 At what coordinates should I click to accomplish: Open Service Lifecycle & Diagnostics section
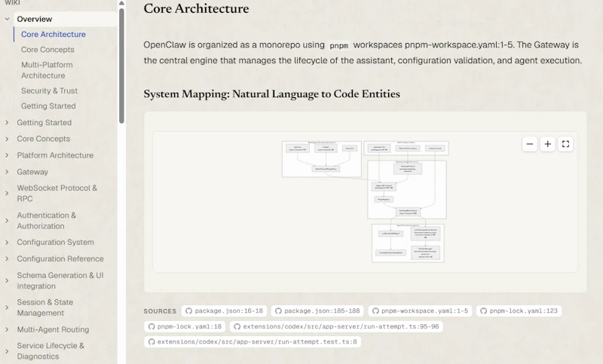51,351
